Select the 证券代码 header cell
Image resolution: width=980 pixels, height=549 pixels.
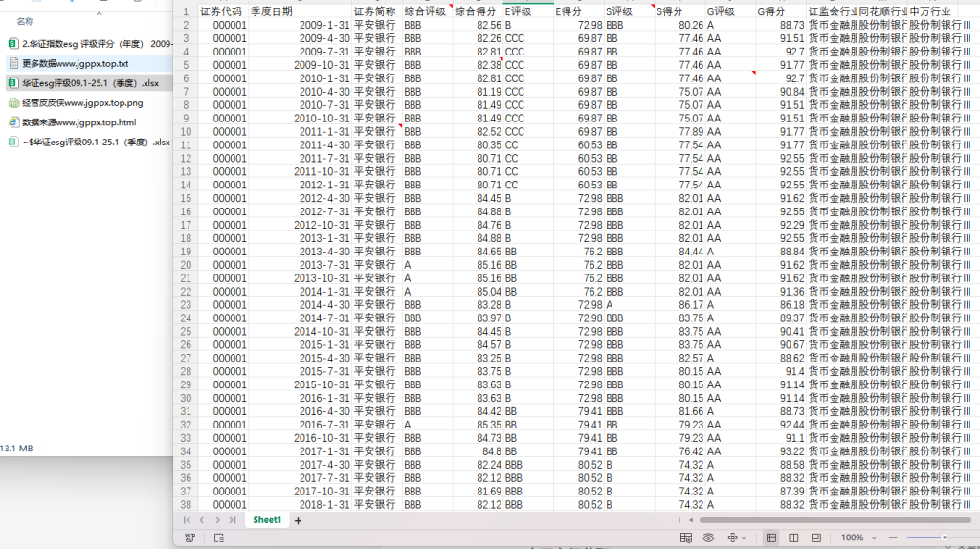223,11
